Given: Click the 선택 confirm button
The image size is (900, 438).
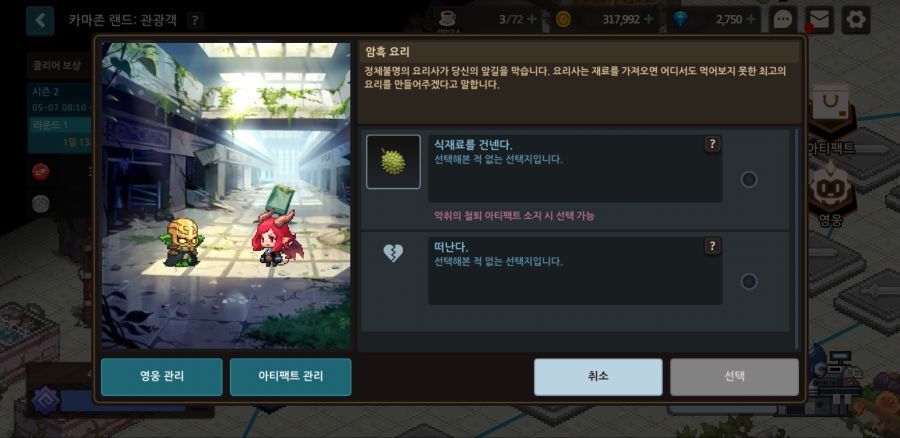Looking at the screenshot, I should [734, 377].
